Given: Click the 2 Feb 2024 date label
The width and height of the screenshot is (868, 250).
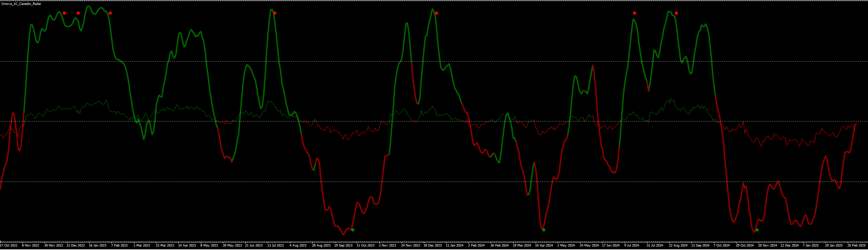Looking at the screenshot, I should pos(476,245).
